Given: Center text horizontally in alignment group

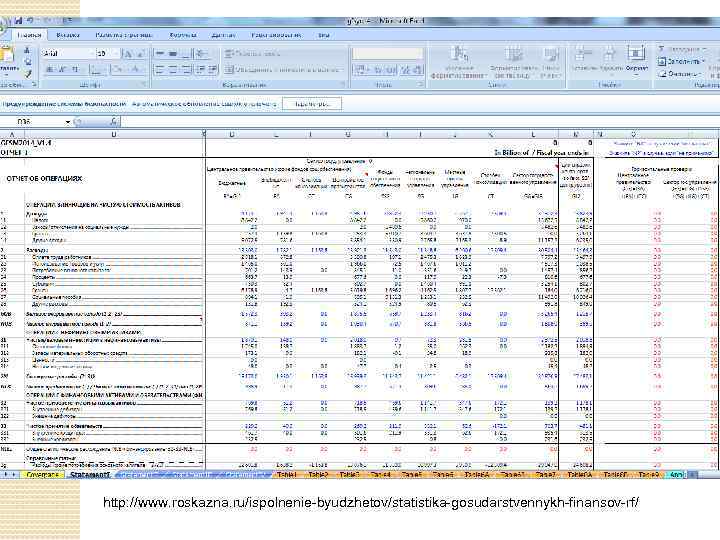Looking at the screenshot, I should [x=173, y=70].
